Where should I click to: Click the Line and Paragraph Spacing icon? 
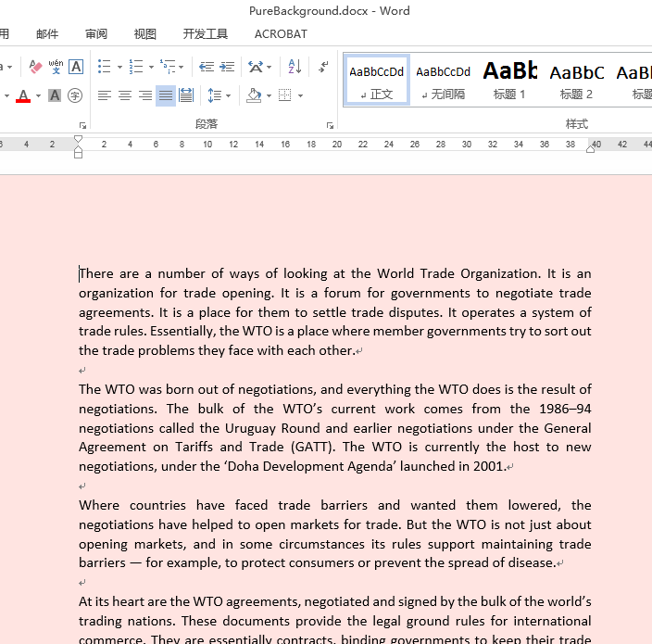coord(215,95)
